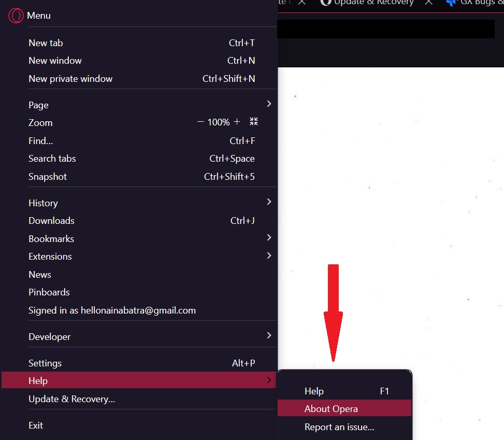Click the 100% zoom value
504x440 pixels.
click(x=219, y=122)
